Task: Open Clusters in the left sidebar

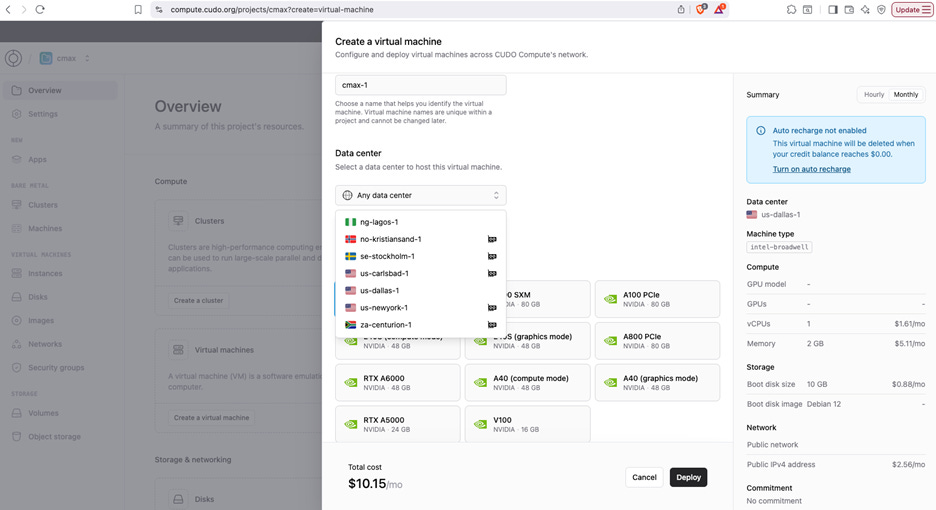Action: coord(60,205)
